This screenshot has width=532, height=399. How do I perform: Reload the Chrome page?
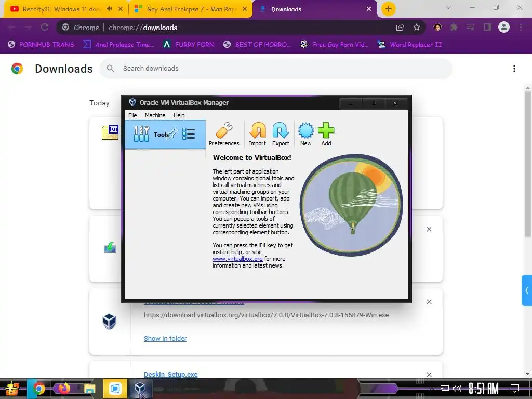(x=45, y=28)
